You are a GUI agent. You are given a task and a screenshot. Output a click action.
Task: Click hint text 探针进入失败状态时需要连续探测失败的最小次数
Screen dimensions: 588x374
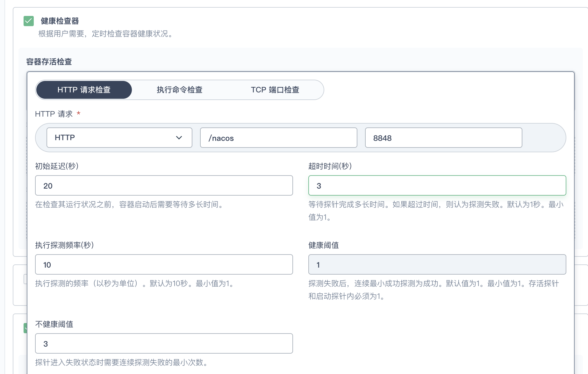(119, 363)
